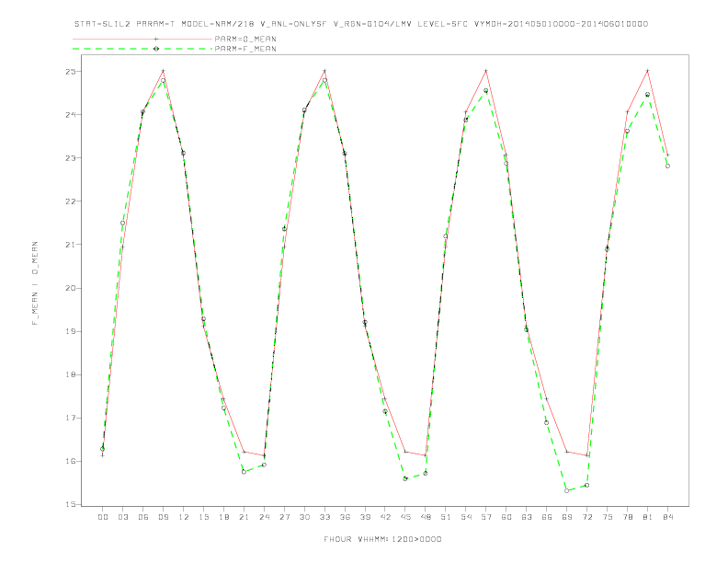
Task: Click x-axis tick label 00
Action: coord(103,517)
